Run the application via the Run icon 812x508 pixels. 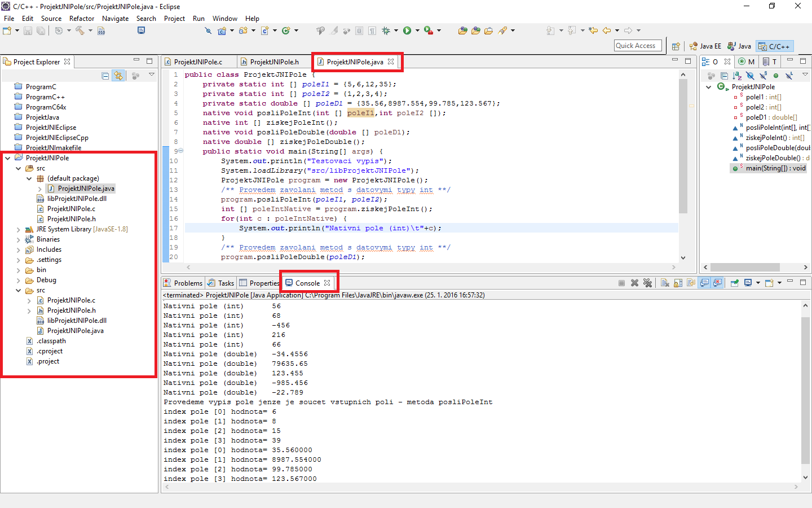click(x=407, y=30)
